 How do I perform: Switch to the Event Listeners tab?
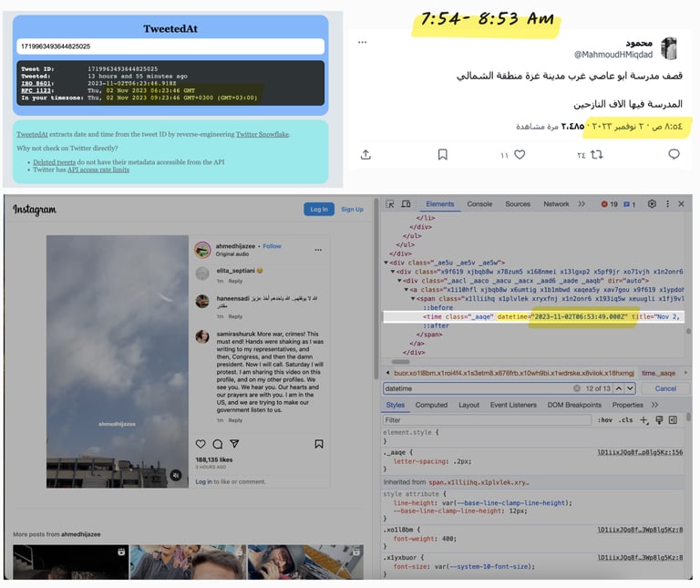(x=513, y=406)
